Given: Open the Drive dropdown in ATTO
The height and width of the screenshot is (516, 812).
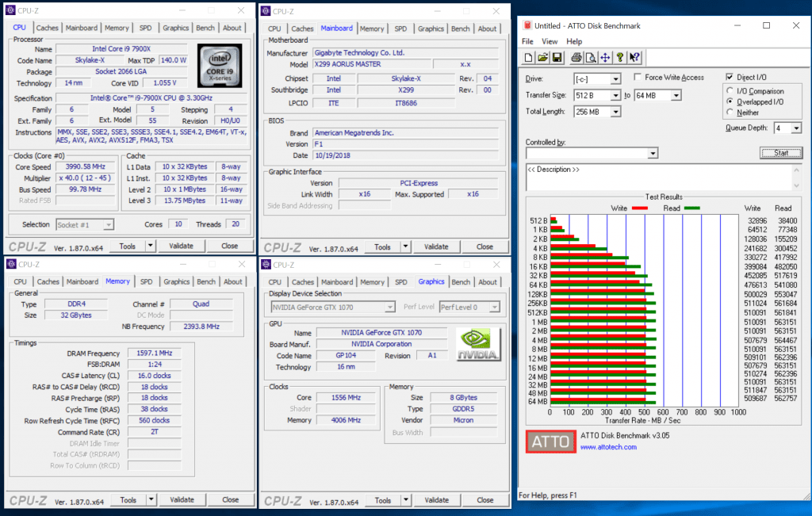Looking at the screenshot, I should click(615, 79).
